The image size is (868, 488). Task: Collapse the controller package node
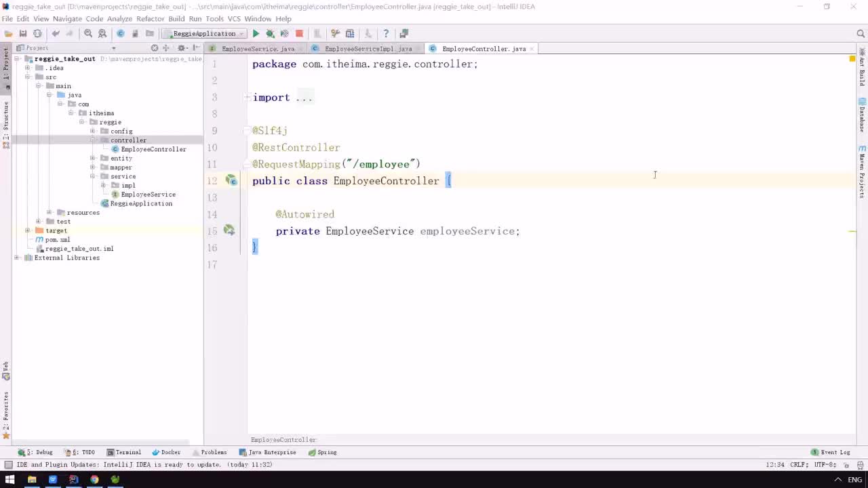[93, 140]
